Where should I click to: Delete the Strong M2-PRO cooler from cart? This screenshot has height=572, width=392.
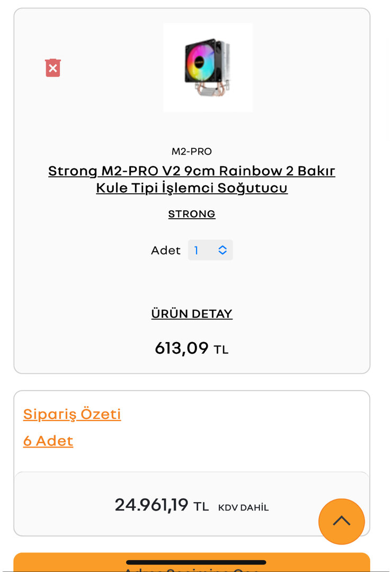click(x=53, y=68)
